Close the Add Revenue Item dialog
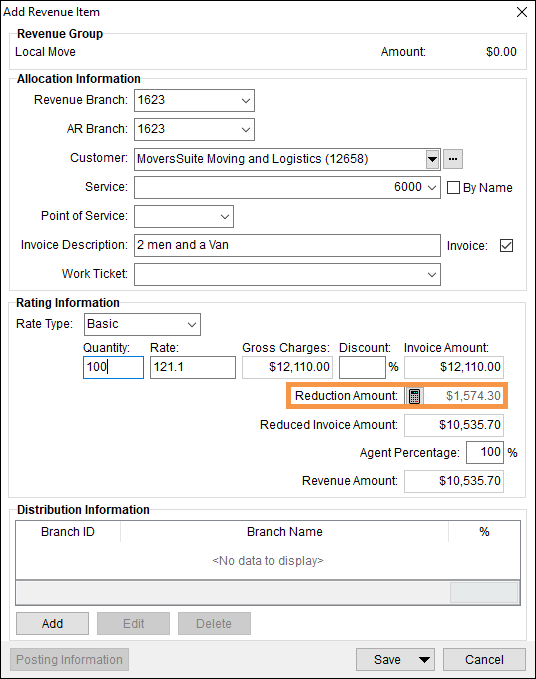The height and width of the screenshot is (679, 536). pyautogui.click(x=522, y=12)
